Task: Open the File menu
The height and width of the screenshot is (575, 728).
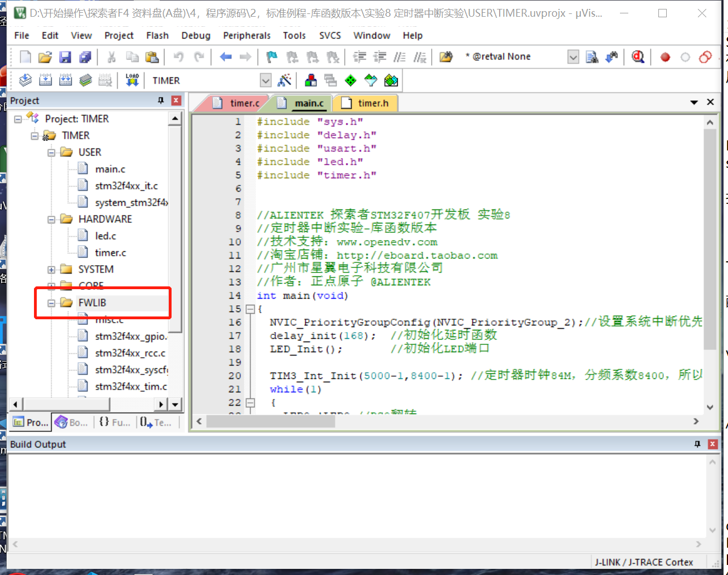Action: tap(22, 35)
